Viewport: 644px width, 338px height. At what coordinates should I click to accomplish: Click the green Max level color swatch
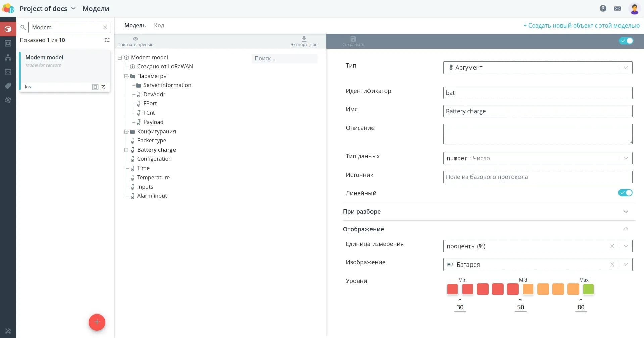(588, 289)
